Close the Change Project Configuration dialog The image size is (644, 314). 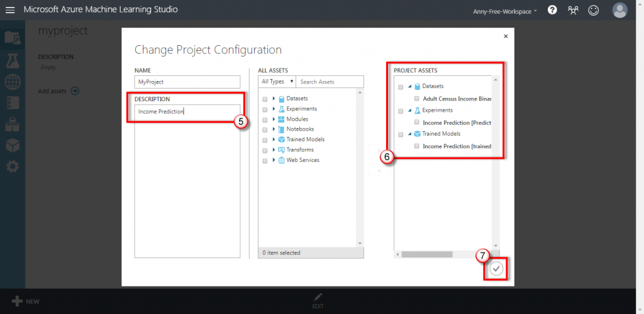[x=506, y=36]
